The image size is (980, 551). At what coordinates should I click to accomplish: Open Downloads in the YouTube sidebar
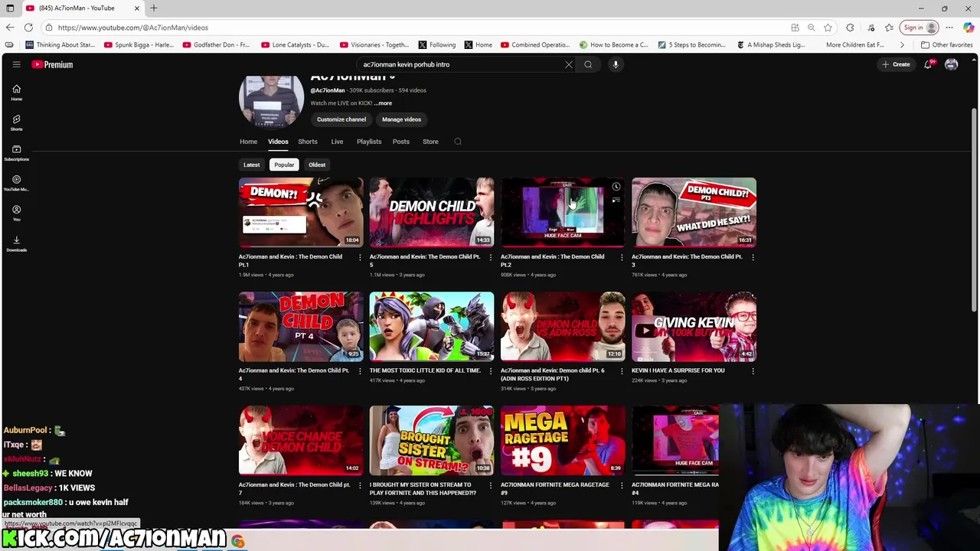(x=16, y=243)
